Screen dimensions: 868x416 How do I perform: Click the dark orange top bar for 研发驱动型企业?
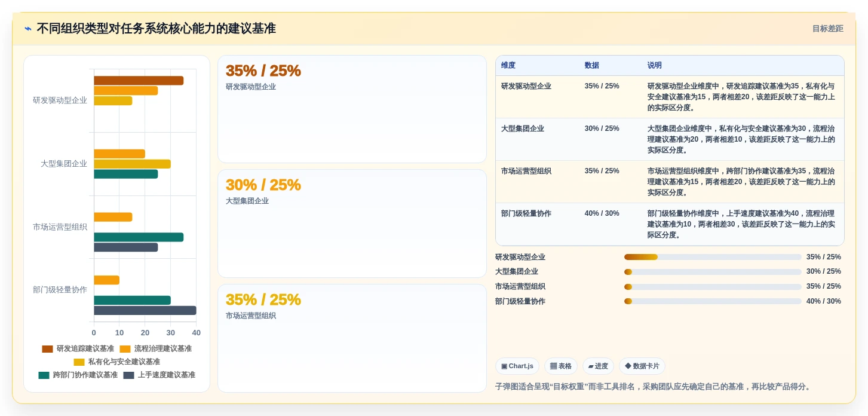(139, 81)
